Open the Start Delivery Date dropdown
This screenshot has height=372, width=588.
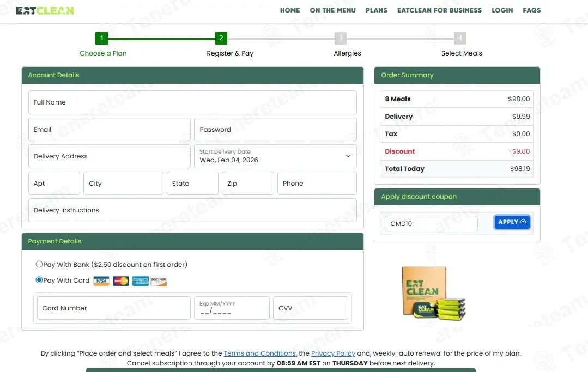[275, 156]
